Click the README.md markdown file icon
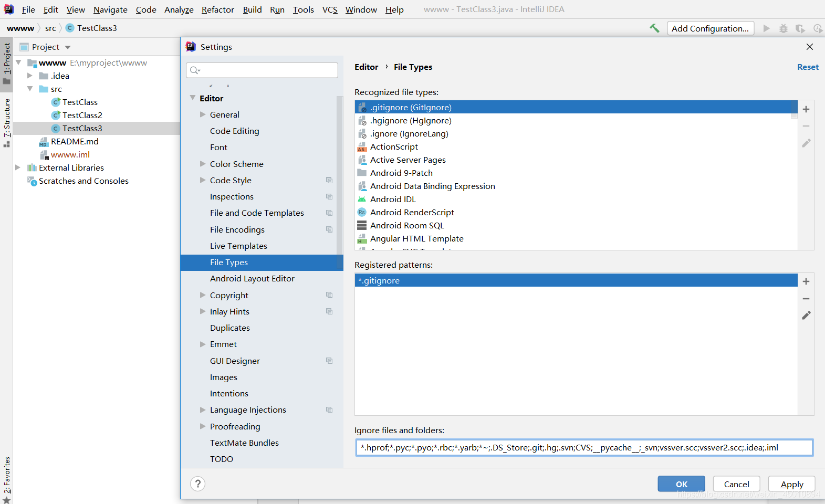The image size is (825, 504). point(44,142)
